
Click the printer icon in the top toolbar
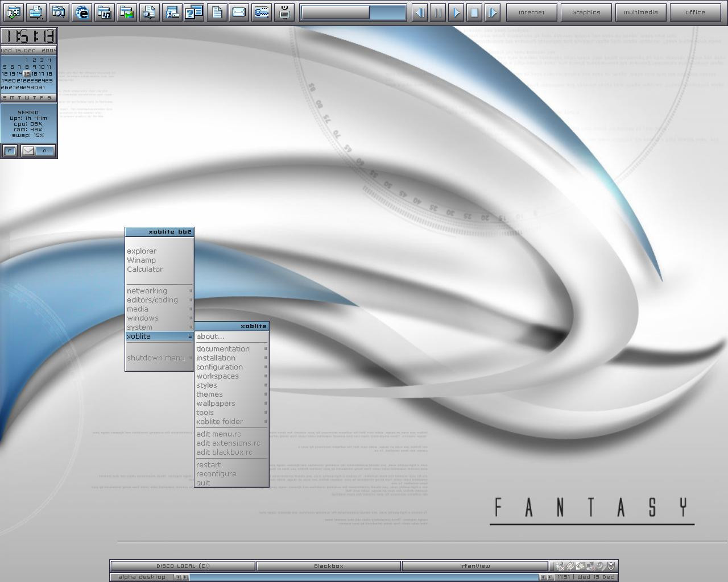[36, 12]
